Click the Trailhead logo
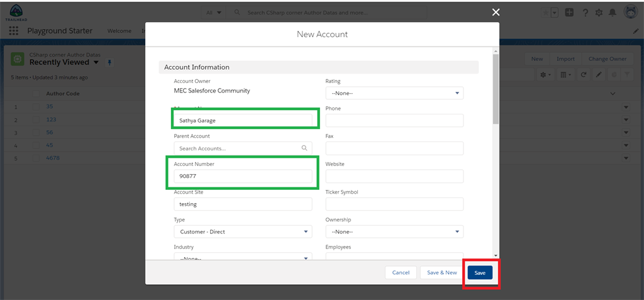Screen dimensions: 644x300 15,13
